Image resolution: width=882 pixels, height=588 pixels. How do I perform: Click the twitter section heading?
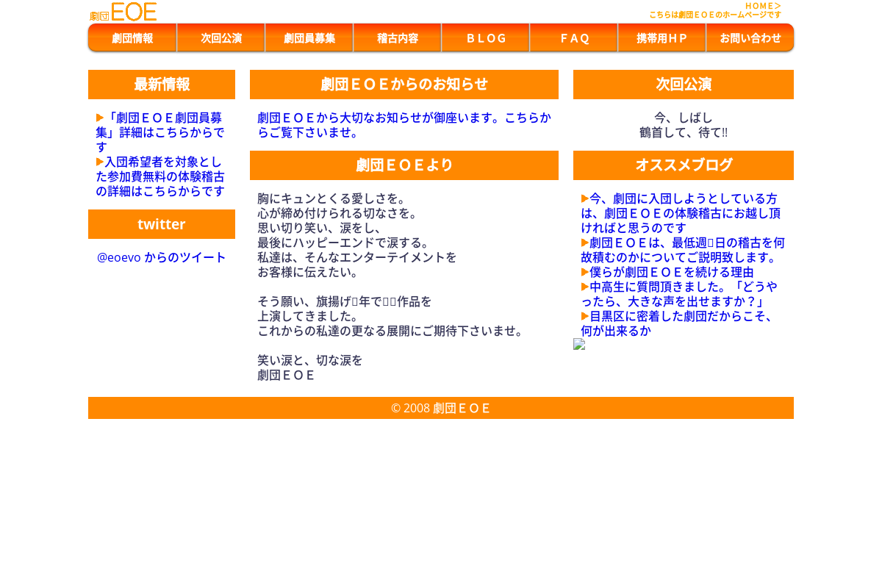tap(162, 224)
